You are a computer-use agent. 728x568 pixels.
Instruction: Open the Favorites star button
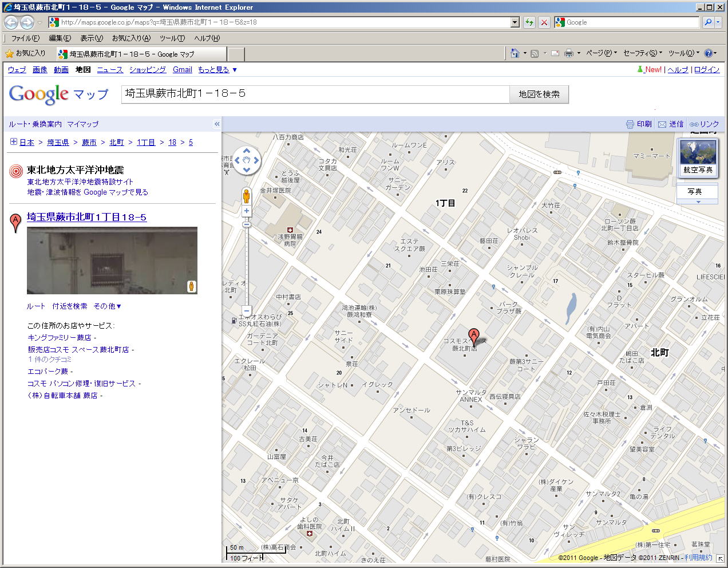[x=25, y=53]
